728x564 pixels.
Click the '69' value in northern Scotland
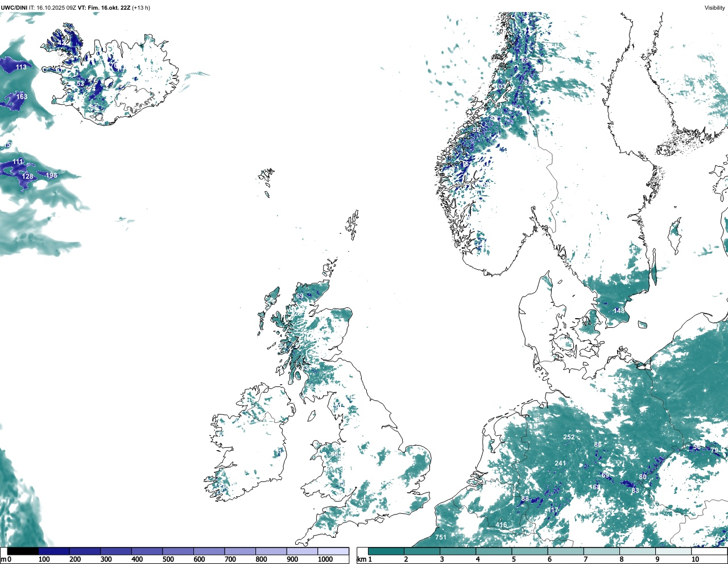click(x=299, y=296)
